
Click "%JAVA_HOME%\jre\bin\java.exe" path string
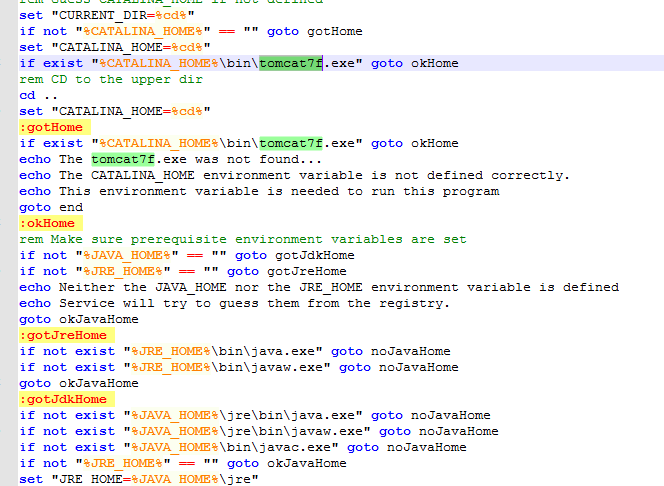[243, 415]
